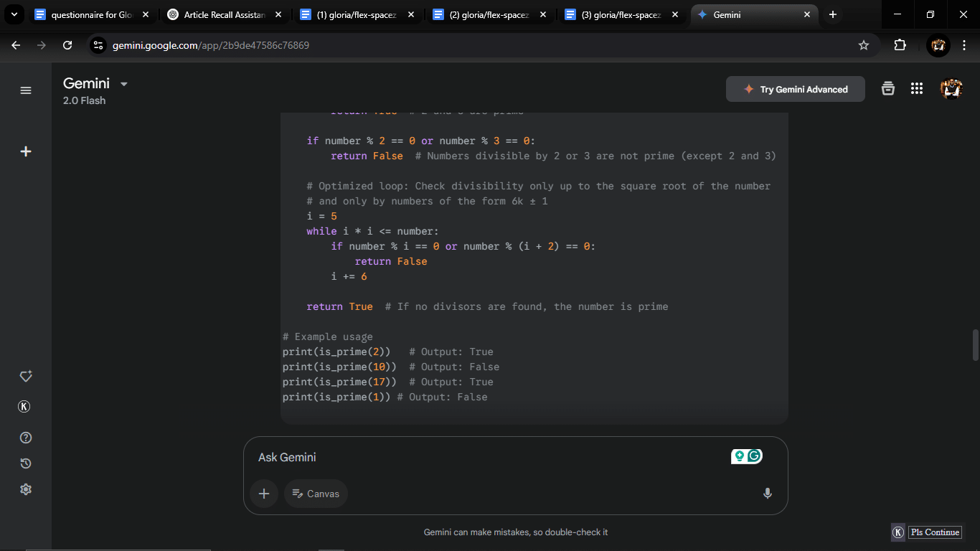Open Help question mark icon in sidebar

[x=26, y=438]
